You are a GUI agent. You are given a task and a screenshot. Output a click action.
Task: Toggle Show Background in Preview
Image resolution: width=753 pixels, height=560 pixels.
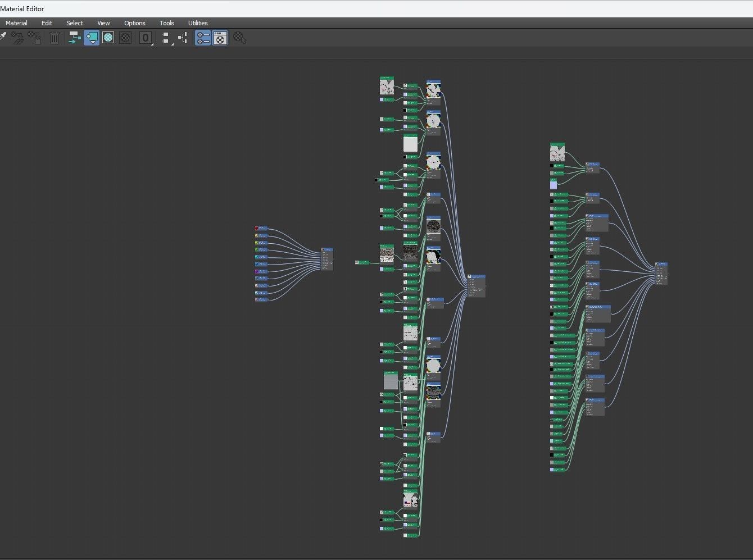[125, 38]
